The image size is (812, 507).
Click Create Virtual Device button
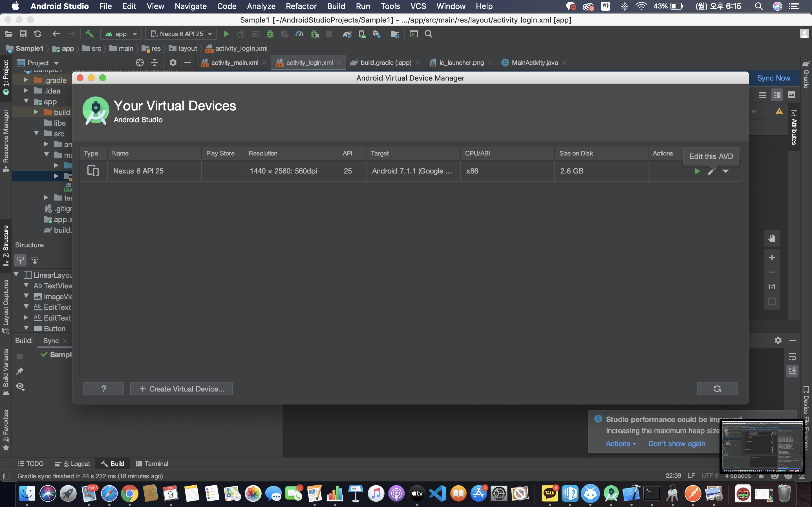(182, 389)
